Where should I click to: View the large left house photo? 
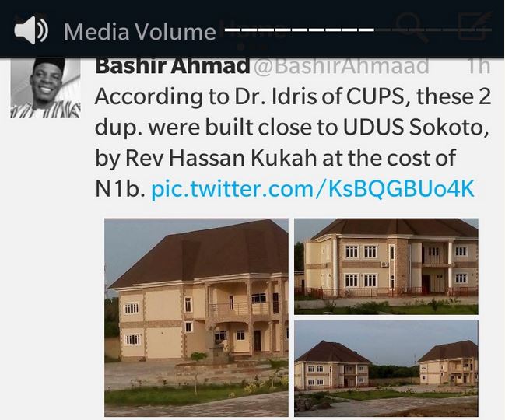[196, 317]
